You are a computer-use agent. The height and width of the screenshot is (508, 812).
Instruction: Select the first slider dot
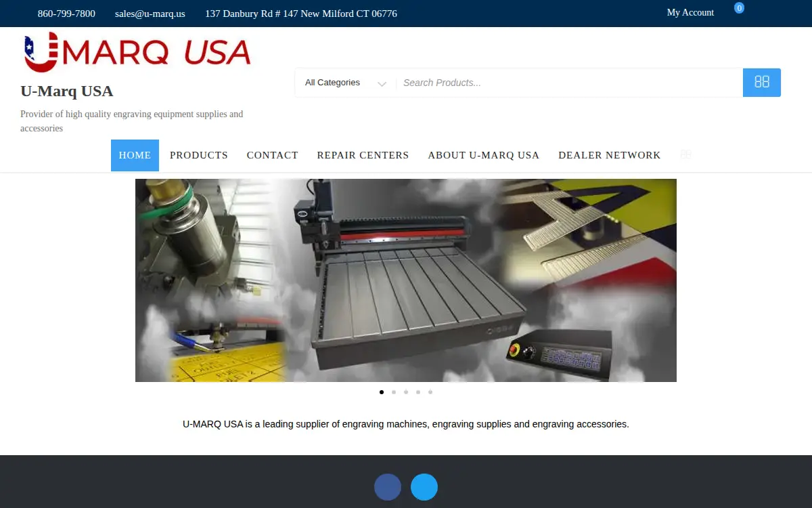click(382, 391)
